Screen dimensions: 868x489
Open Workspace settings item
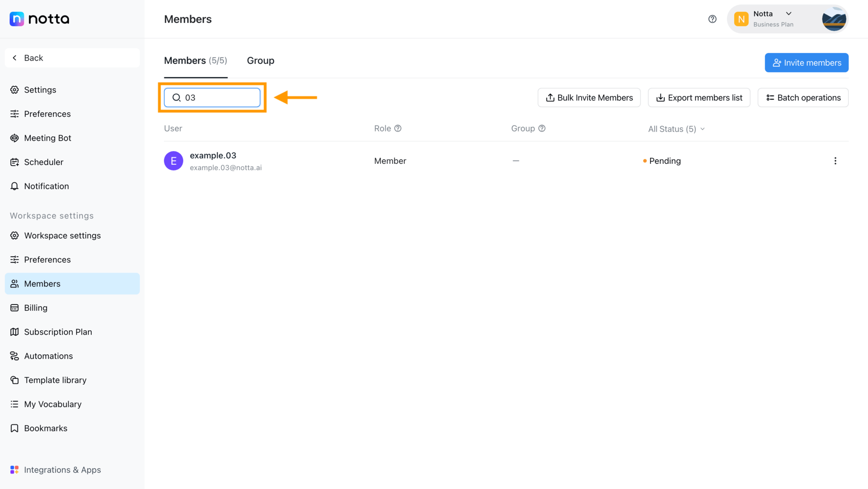(x=72, y=236)
